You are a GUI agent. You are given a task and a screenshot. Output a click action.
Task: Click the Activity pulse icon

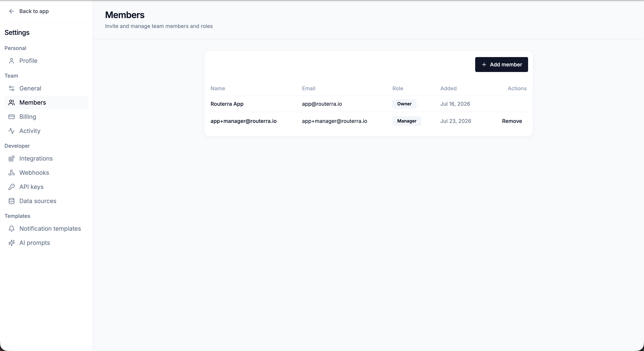point(12,131)
